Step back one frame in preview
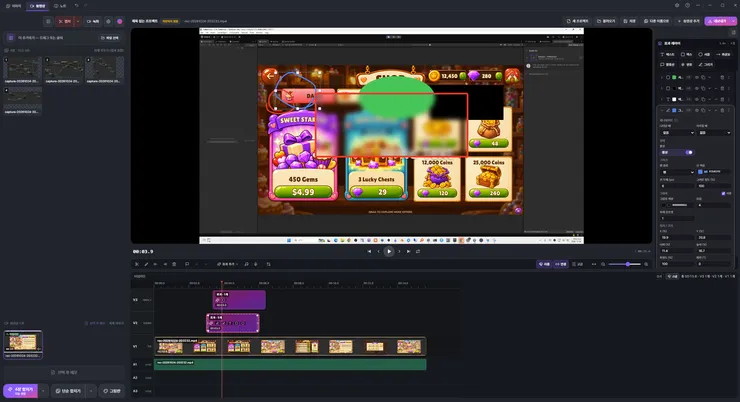 [378, 251]
